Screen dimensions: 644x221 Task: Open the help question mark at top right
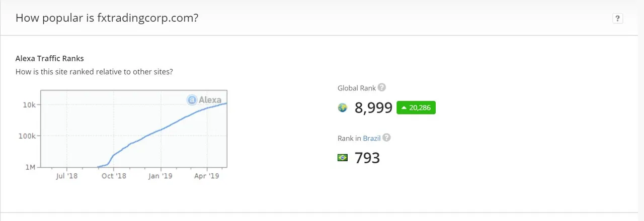click(618, 19)
